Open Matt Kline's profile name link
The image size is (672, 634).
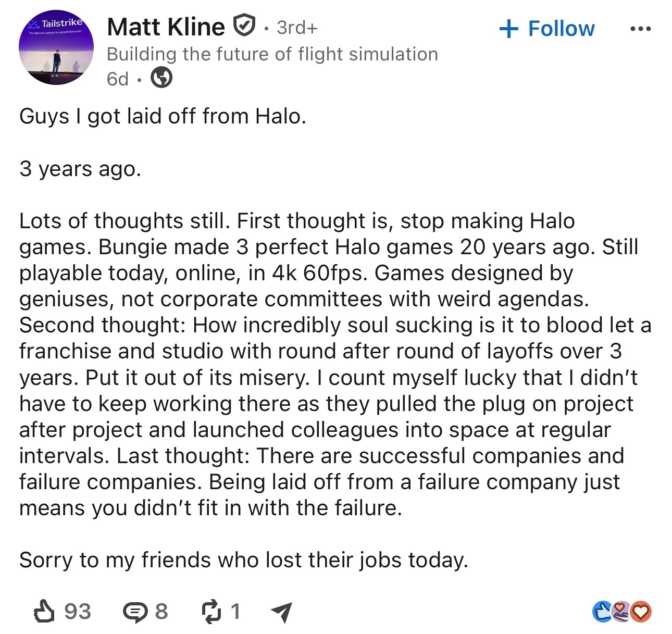click(166, 27)
